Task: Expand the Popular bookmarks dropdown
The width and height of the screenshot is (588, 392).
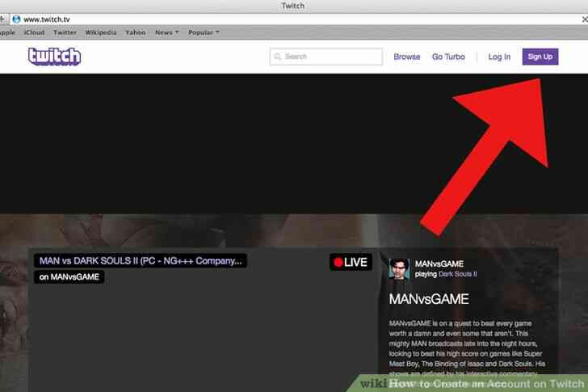Action: point(204,32)
